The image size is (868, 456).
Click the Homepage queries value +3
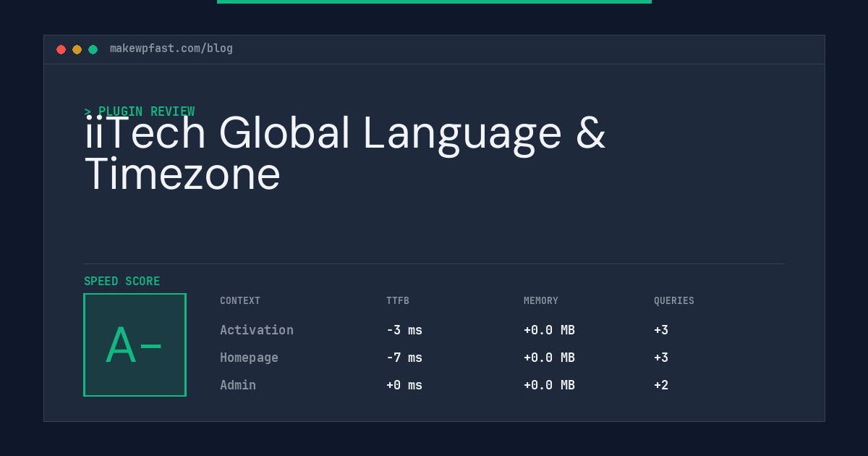[661, 358]
